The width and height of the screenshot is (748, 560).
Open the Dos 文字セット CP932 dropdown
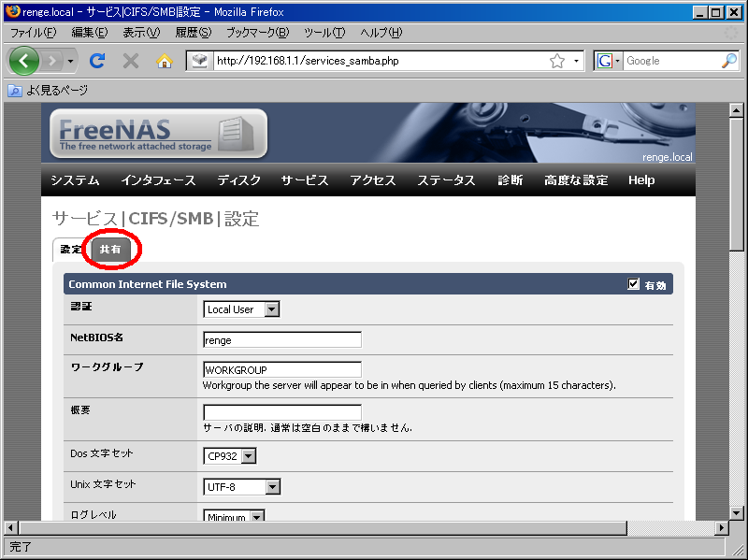[229, 456]
